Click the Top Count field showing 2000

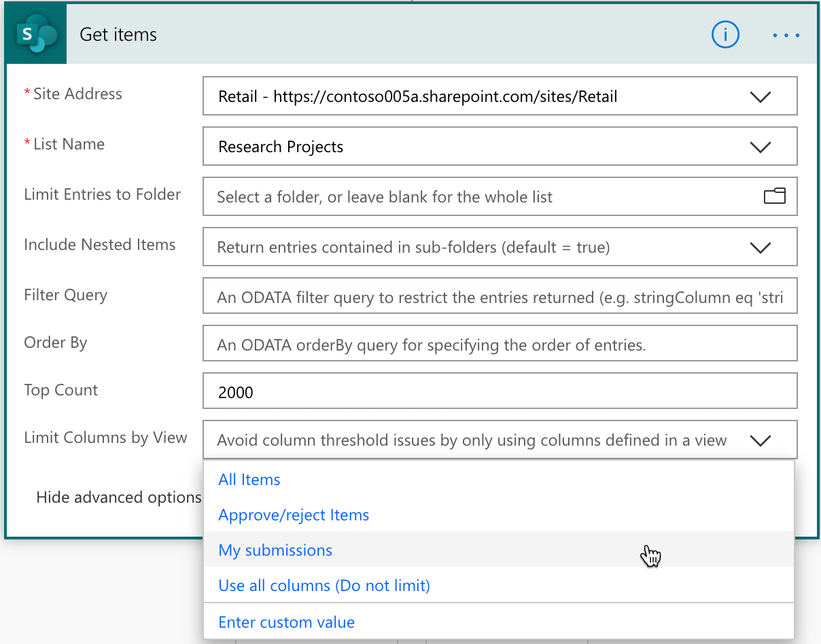click(x=476, y=390)
